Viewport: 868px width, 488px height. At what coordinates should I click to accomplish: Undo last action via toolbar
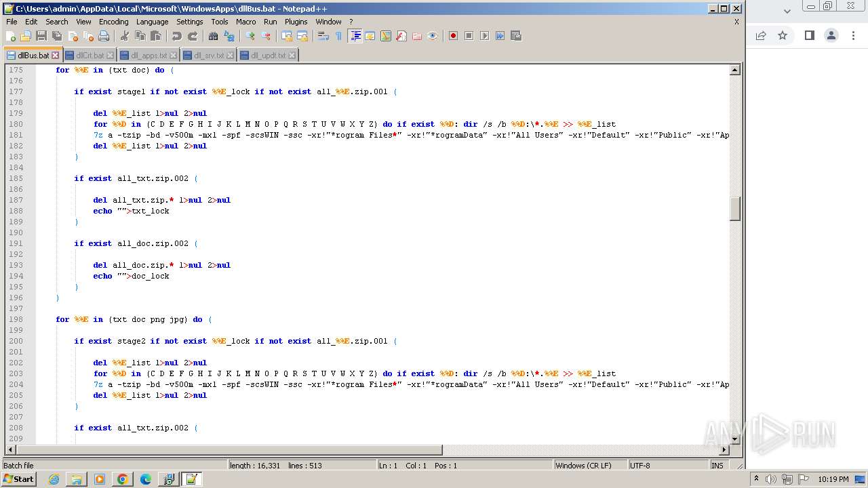pos(176,36)
